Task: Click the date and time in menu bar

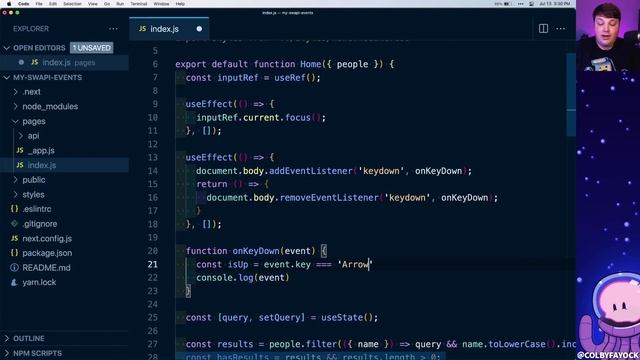Action: tap(555, 4)
